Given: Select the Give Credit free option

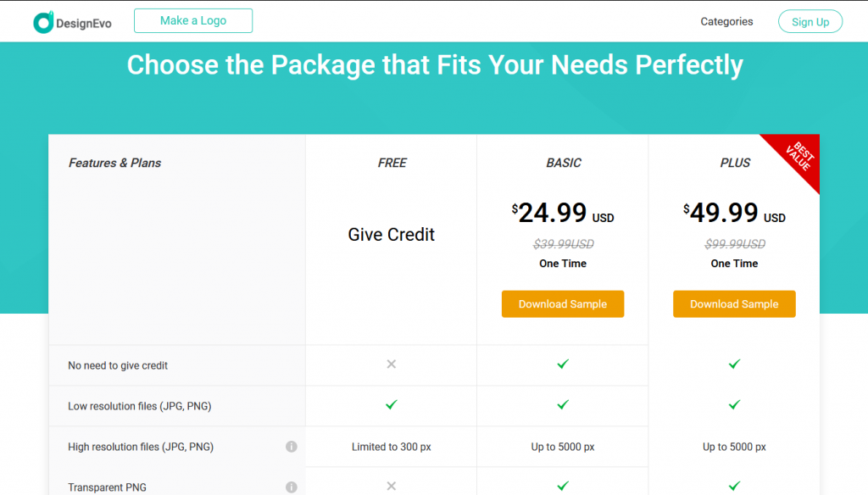Looking at the screenshot, I should [392, 234].
